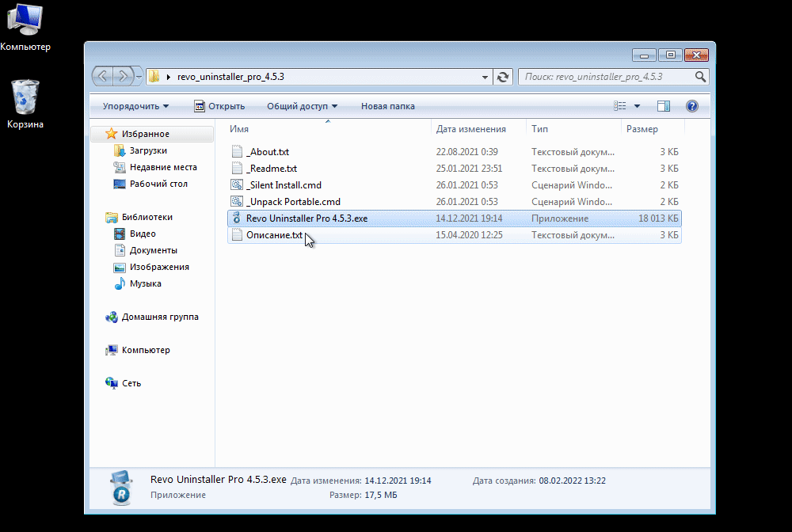Image resolution: width=792 pixels, height=532 pixels.
Task: Open the Общий доступ menu
Action: [x=302, y=106]
